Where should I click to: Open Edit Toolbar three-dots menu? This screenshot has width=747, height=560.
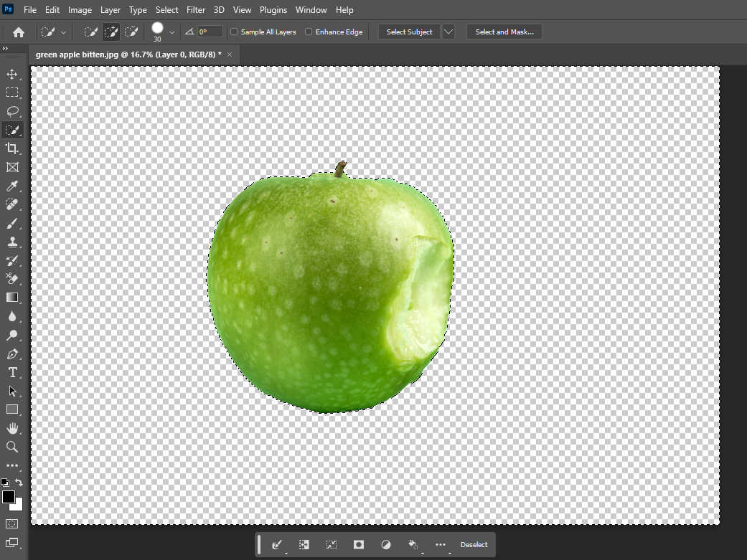(12, 465)
